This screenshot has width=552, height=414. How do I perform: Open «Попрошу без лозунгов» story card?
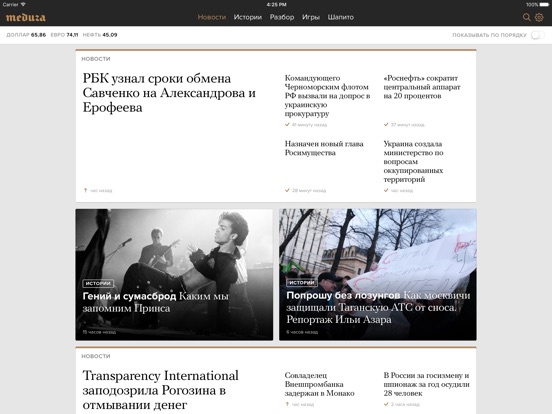378,275
